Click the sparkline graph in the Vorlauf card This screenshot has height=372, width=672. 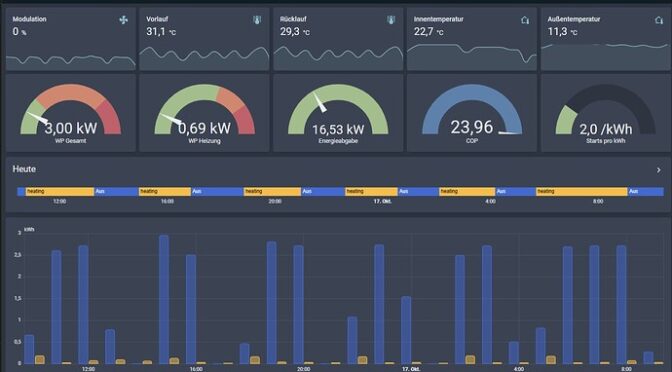204,58
